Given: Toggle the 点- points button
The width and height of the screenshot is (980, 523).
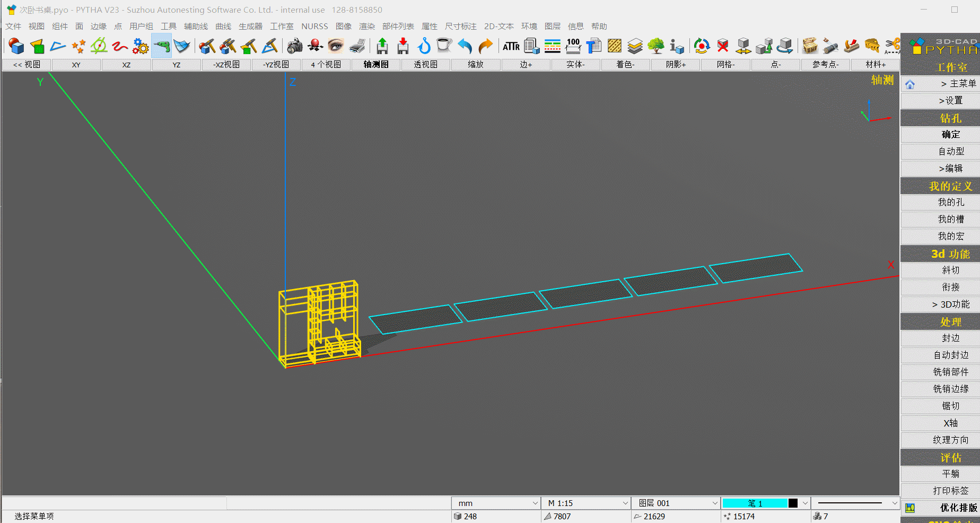Looking at the screenshot, I should point(776,65).
